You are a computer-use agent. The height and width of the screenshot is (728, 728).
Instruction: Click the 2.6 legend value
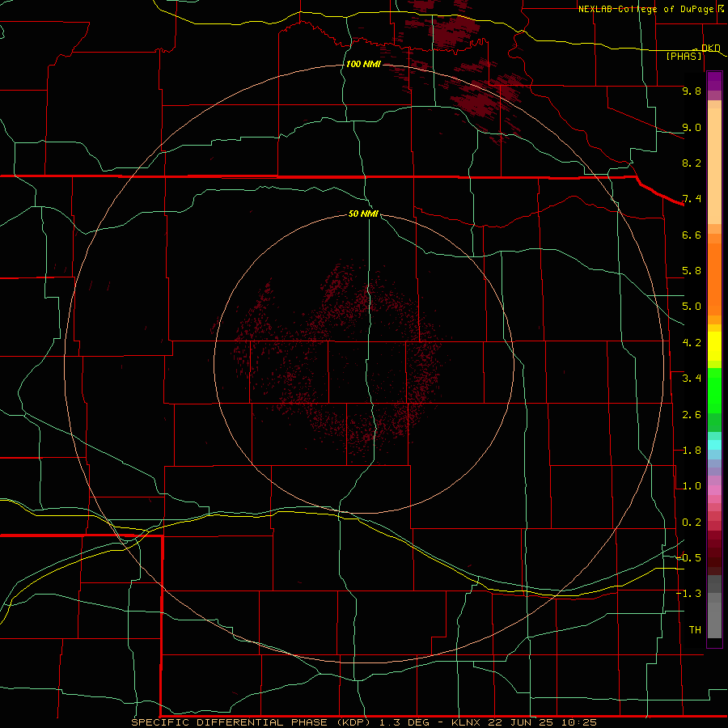pyautogui.click(x=692, y=415)
